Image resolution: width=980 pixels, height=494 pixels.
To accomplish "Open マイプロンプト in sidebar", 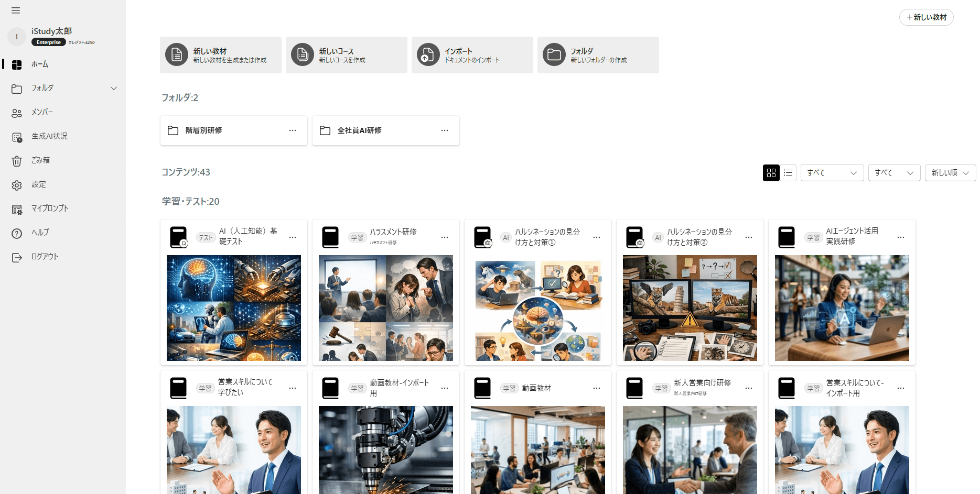I will pos(63,209).
